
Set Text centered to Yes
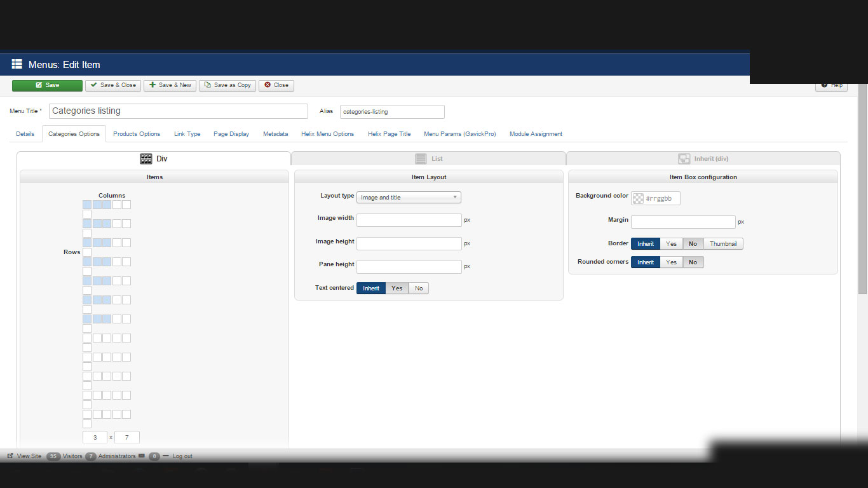[x=397, y=288]
